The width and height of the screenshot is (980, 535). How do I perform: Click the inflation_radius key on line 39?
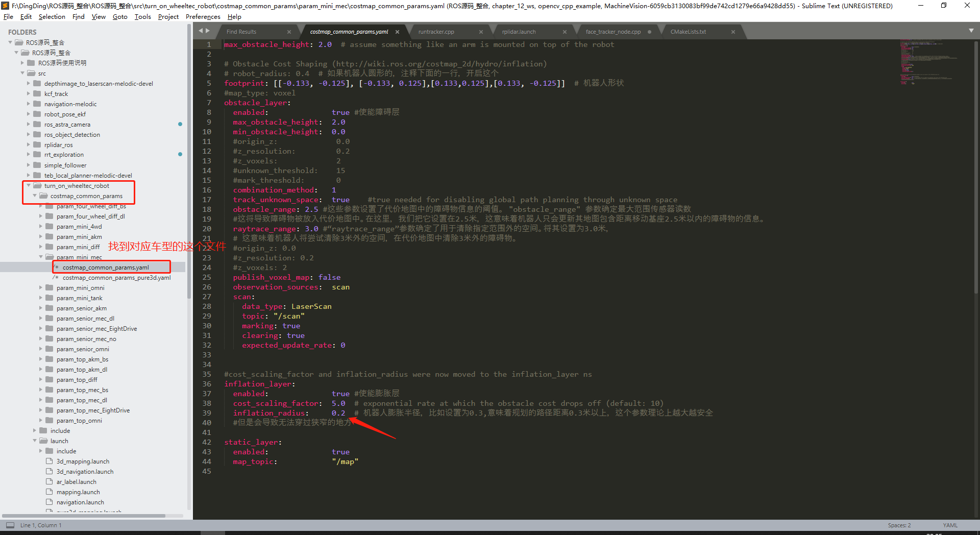269,413
